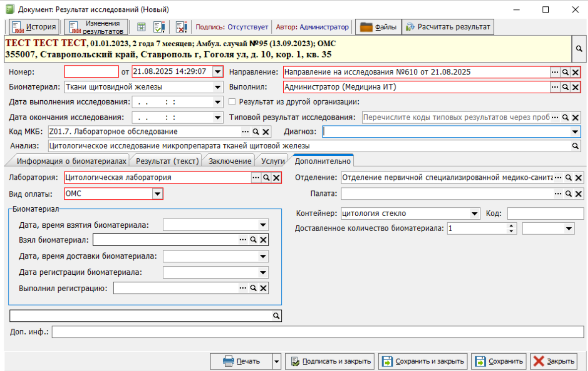The width and height of the screenshot is (588, 371).
Task: Clear the Код МКБ value
Action: pyautogui.click(x=265, y=131)
